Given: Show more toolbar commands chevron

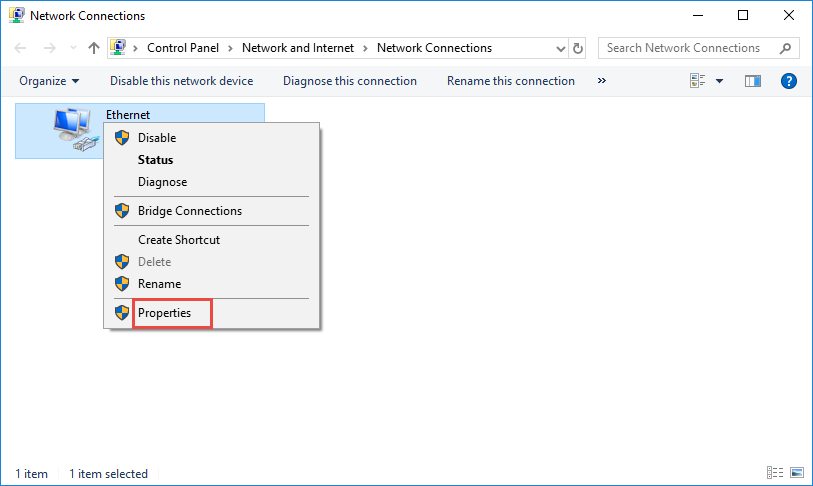Looking at the screenshot, I should point(601,81).
